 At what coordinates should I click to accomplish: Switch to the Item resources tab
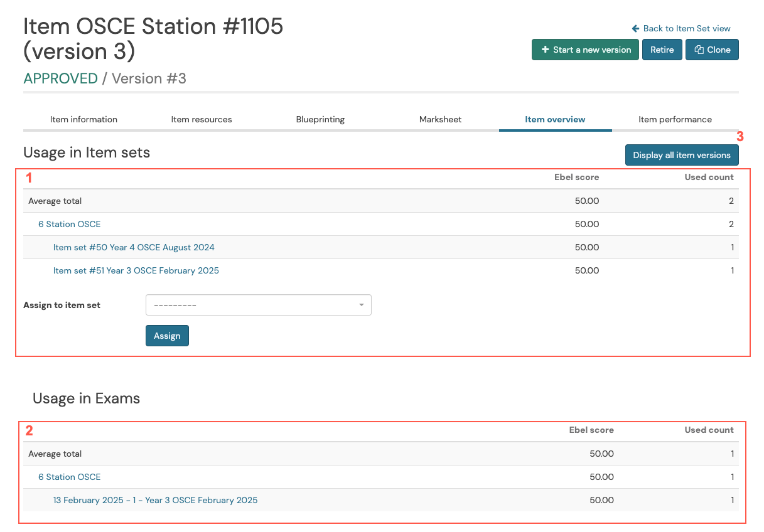pyautogui.click(x=202, y=119)
